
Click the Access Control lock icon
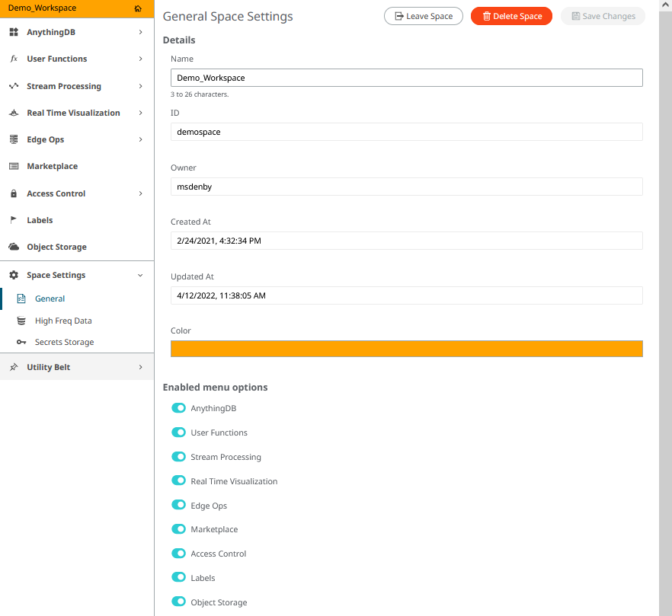point(14,193)
